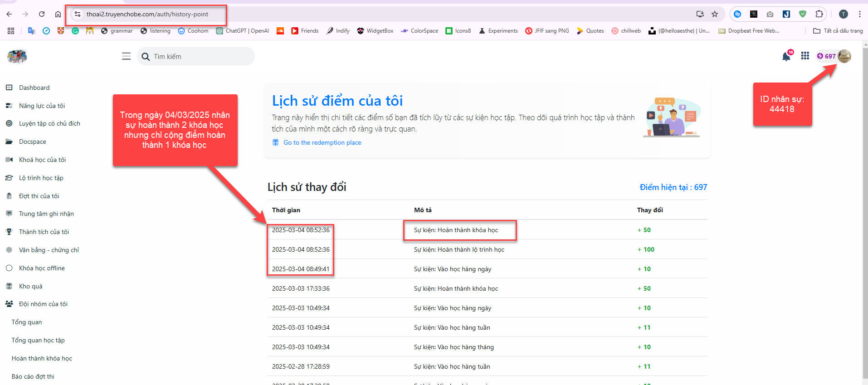Open the Coohom bookmark

[x=193, y=31]
